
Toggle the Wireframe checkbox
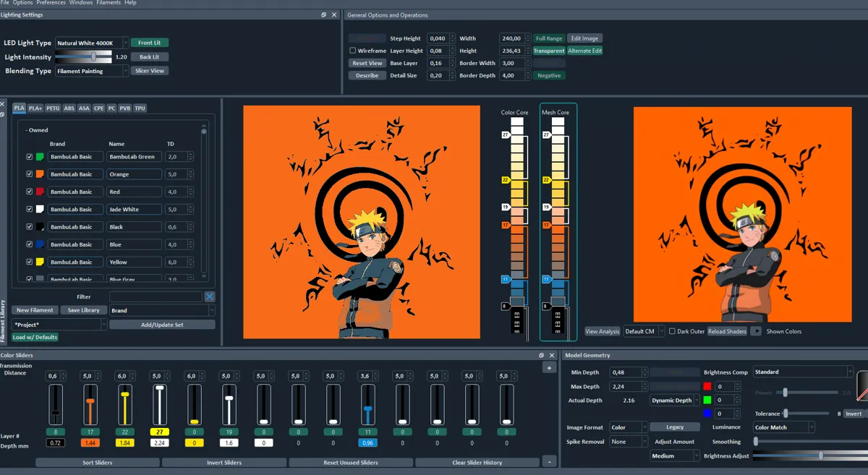[x=353, y=51]
